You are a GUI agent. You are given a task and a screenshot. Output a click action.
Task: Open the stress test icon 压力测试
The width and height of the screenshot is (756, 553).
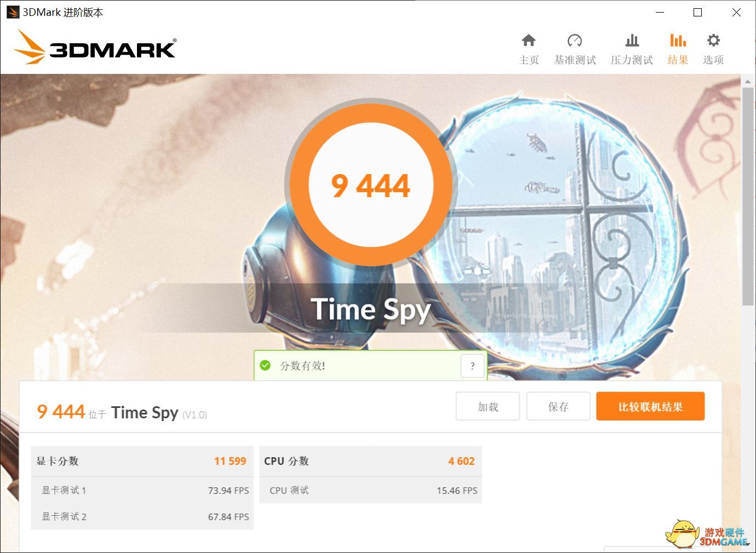click(632, 41)
